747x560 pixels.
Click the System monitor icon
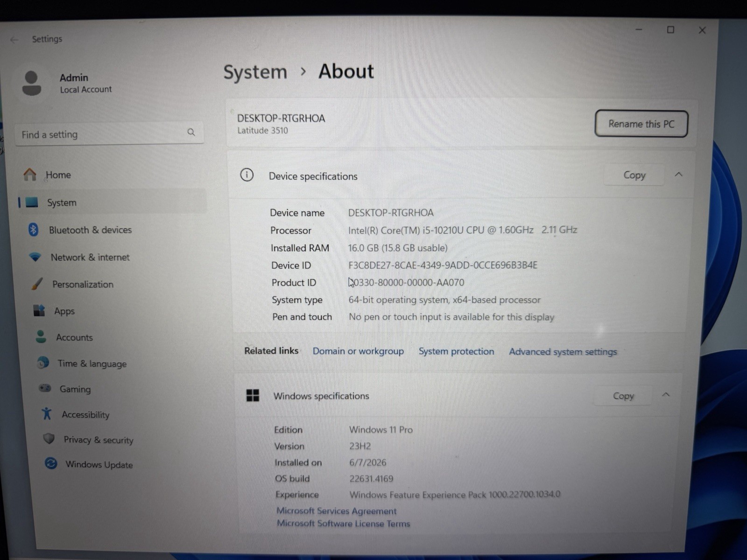pyautogui.click(x=32, y=202)
